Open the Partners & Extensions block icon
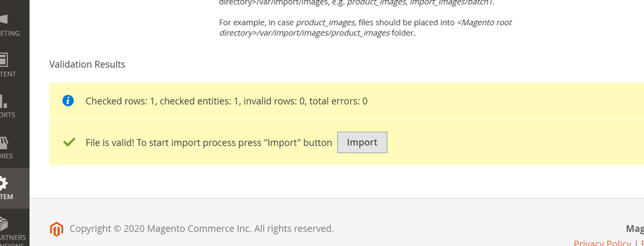 (x=4, y=224)
